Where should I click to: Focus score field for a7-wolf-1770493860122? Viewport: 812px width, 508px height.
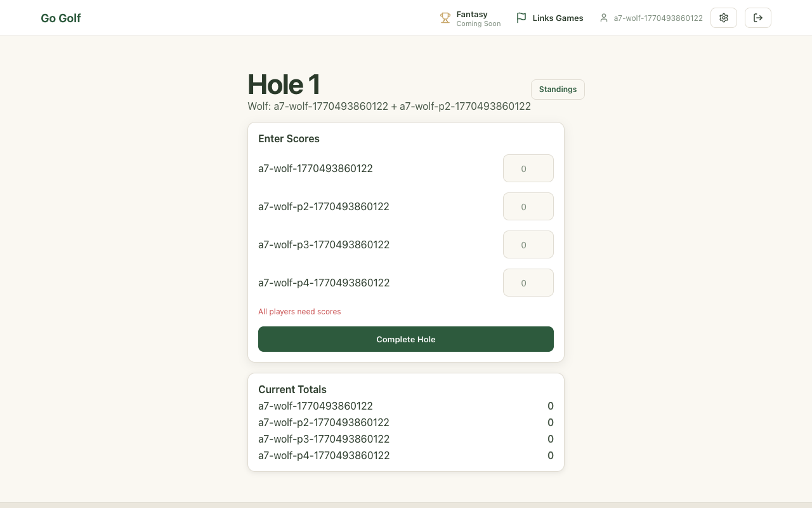[528, 169]
